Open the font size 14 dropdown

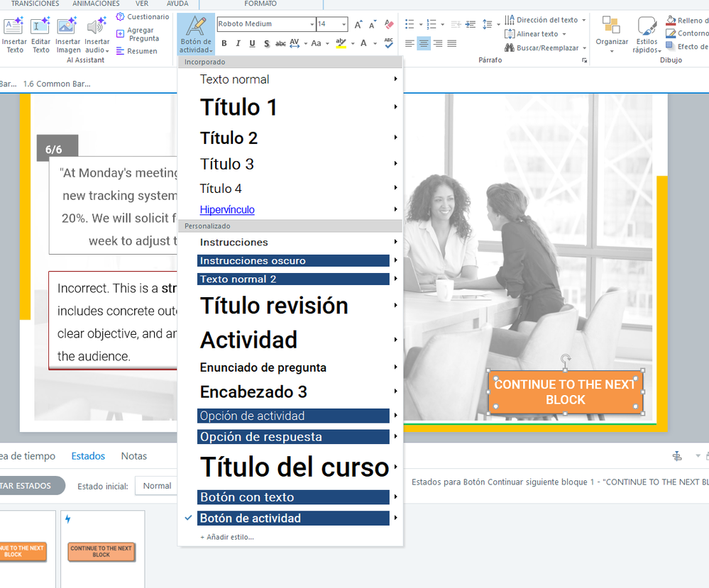(x=344, y=25)
